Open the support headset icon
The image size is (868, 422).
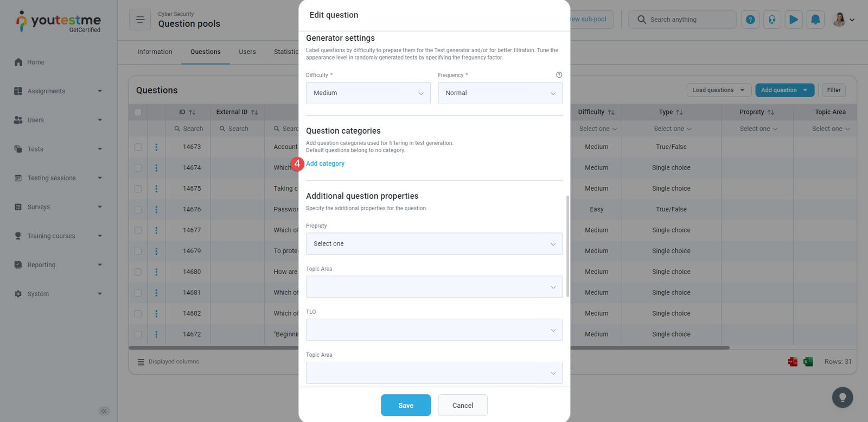point(772,20)
